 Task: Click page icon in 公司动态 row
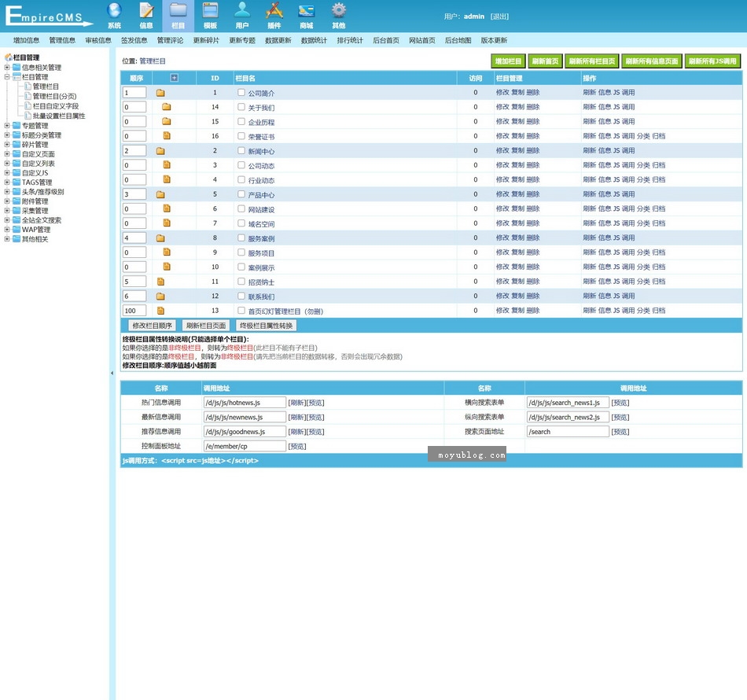167,165
